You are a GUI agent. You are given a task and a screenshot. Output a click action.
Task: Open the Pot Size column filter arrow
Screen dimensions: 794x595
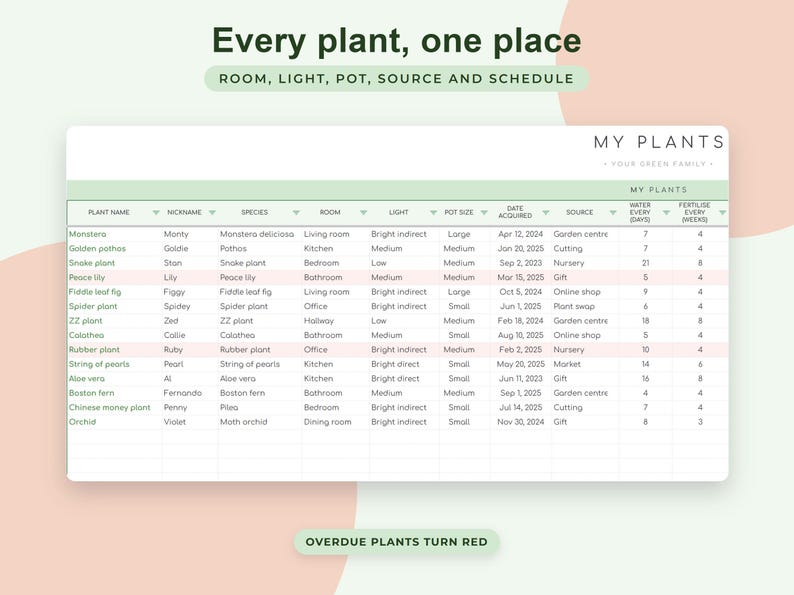[484, 213]
